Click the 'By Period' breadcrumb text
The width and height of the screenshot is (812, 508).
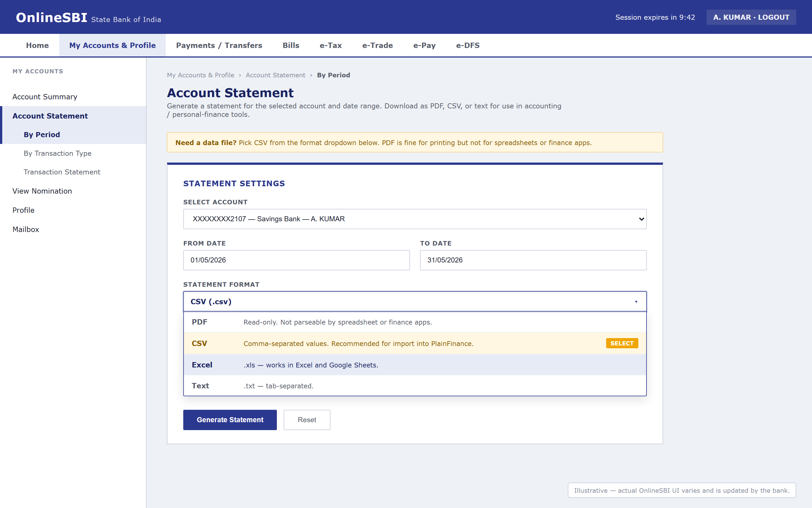pos(333,75)
